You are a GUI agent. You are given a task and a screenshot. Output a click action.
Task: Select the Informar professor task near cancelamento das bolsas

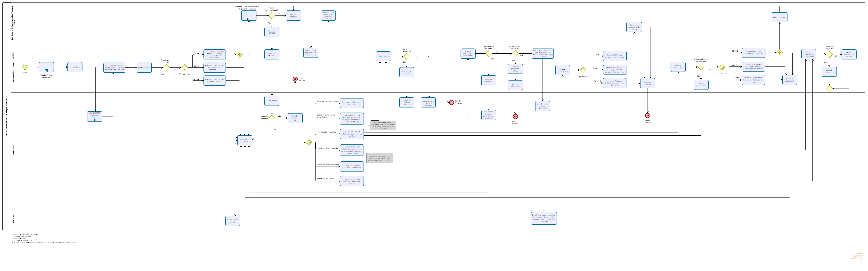(x=648, y=83)
